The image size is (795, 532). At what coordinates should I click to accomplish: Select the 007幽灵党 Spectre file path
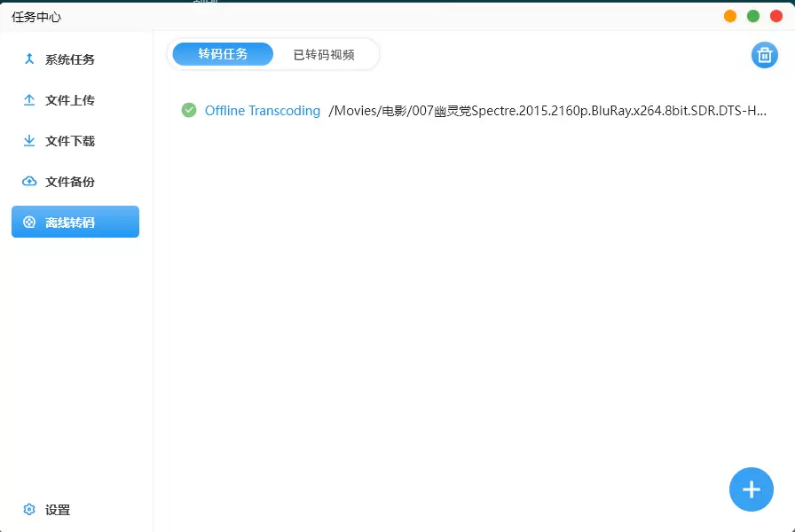pos(547,111)
